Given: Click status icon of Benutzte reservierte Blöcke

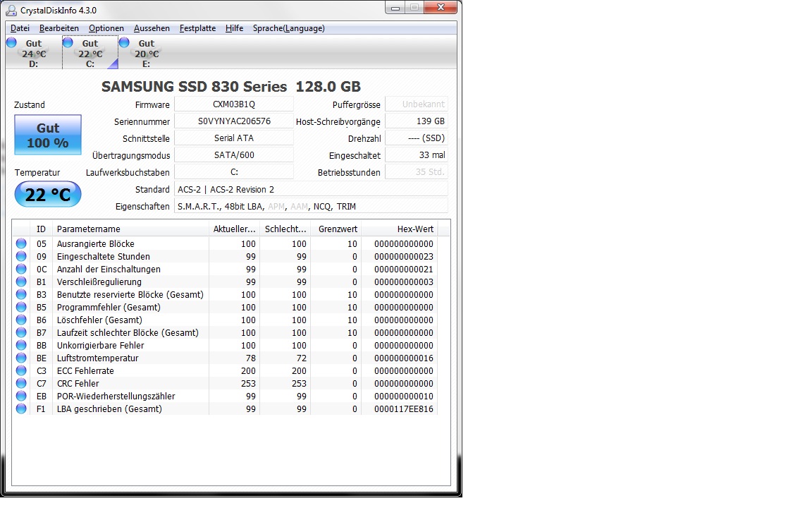Looking at the screenshot, I should point(21,294).
